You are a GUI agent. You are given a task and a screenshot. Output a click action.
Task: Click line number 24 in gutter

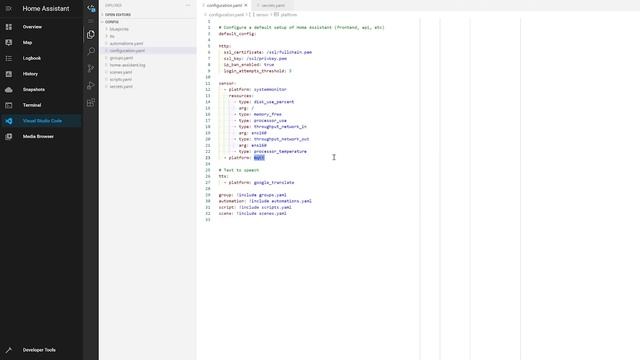[x=208, y=164]
